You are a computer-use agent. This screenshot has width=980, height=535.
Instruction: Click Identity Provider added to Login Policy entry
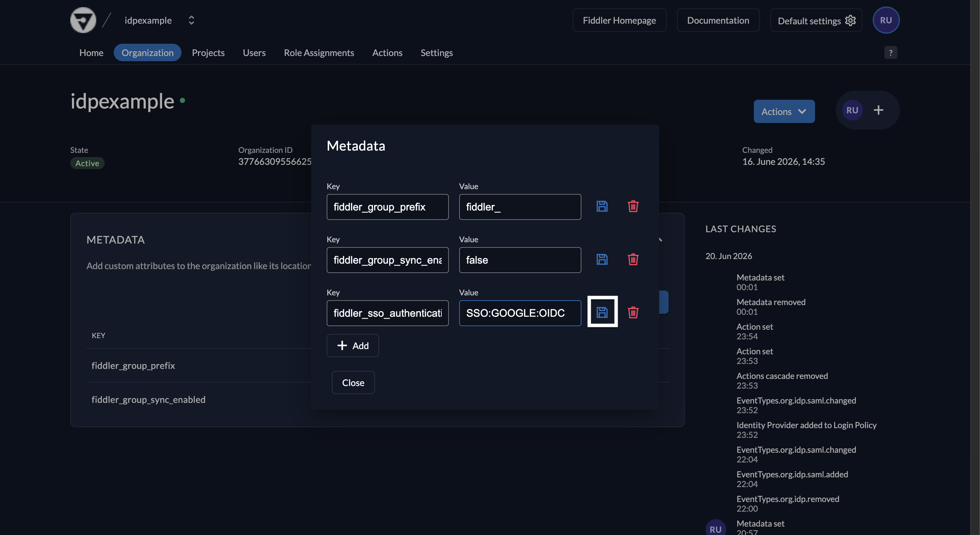(806, 430)
